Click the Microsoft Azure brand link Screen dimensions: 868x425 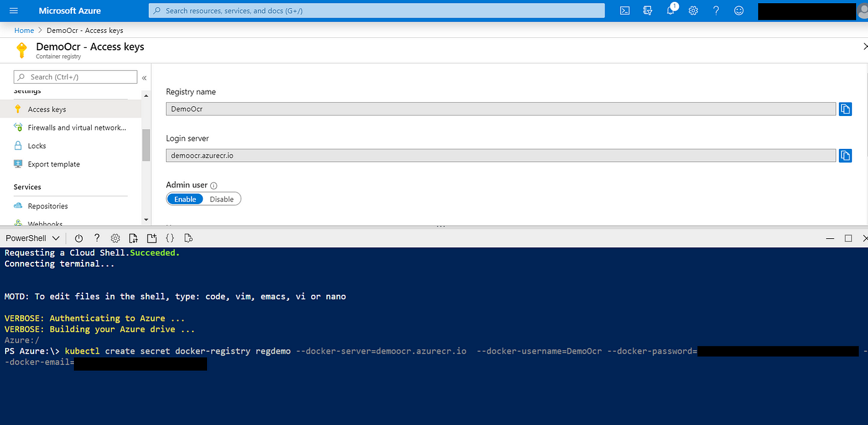(69, 11)
